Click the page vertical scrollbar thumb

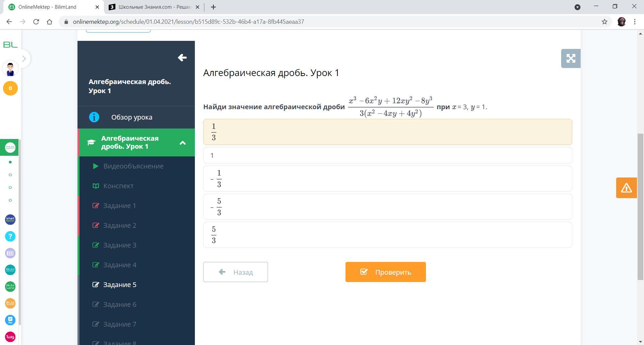[640, 207]
